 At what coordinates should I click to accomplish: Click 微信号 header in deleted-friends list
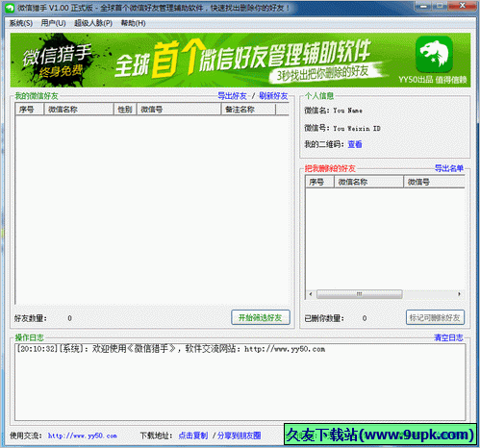(x=434, y=182)
